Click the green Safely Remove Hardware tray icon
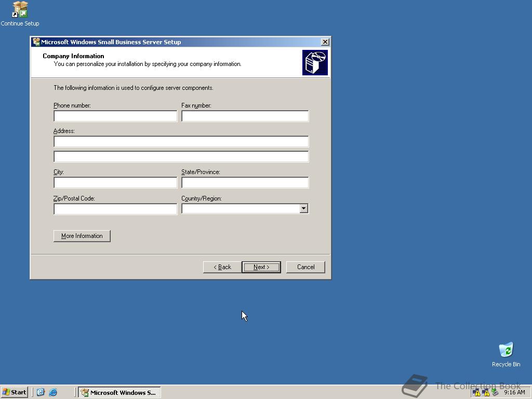 click(495, 393)
